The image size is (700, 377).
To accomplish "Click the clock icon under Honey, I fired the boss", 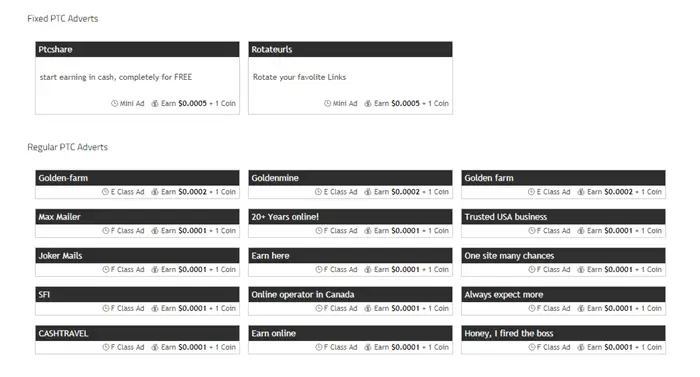I will coord(532,347).
